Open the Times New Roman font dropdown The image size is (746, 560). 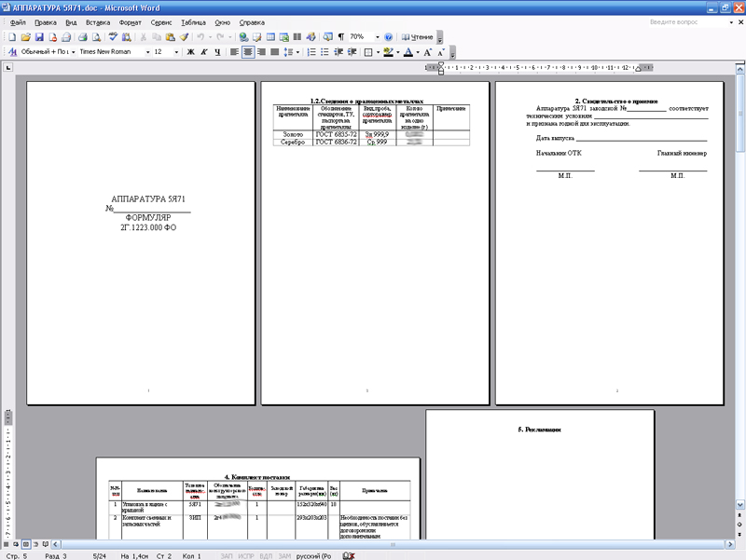pos(146,52)
